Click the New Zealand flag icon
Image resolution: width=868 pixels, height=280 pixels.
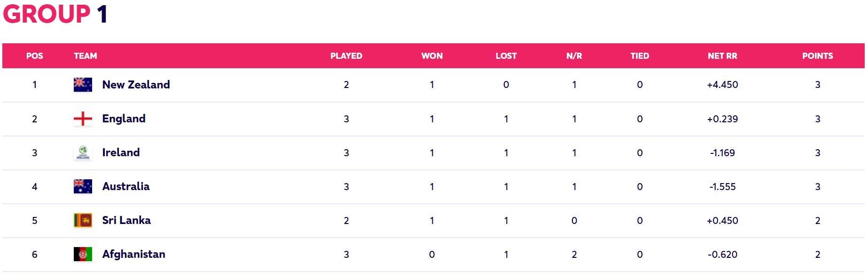coord(83,85)
